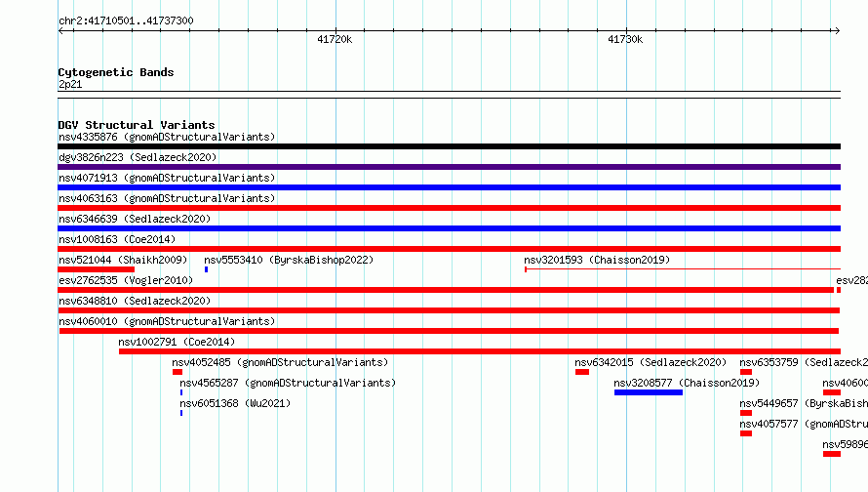
Task: Open the nsv6346639 Sedlazeck2020 label
Action: click(x=135, y=219)
